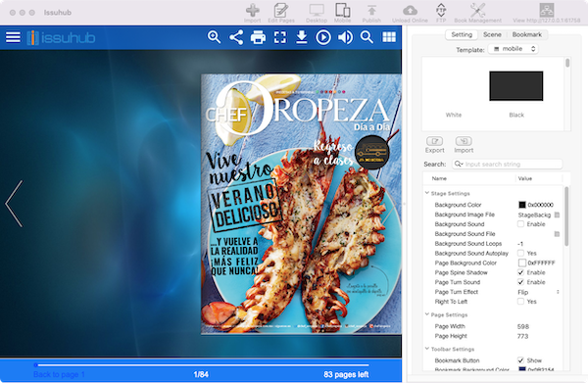Screen dimensions: 588x383
Task: Select the Black template thumbnail
Action: tap(516, 86)
